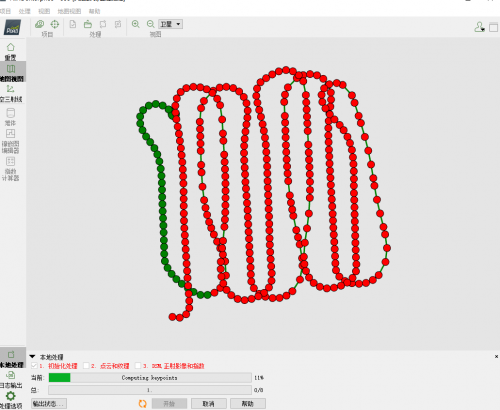
Task: Click the 1. 初始化处理 step label
Action: pyautogui.click(x=58, y=366)
